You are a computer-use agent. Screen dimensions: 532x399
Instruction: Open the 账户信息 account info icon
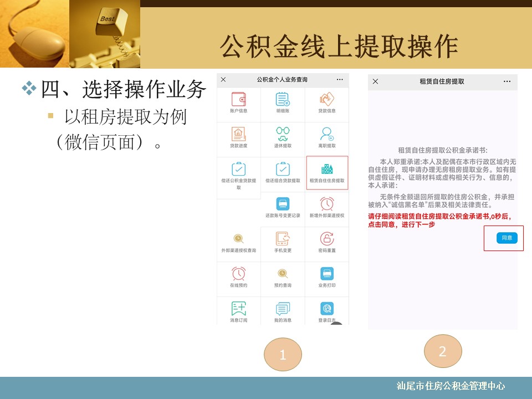pyautogui.click(x=238, y=100)
